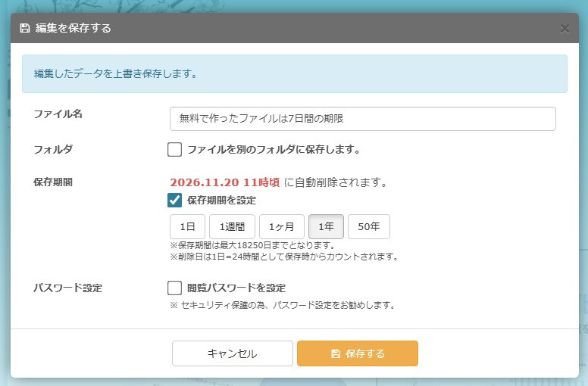Click the red 2026.11.20 11時頃 deletion date
Image resolution: width=588 pixels, height=386 pixels.
[225, 182]
